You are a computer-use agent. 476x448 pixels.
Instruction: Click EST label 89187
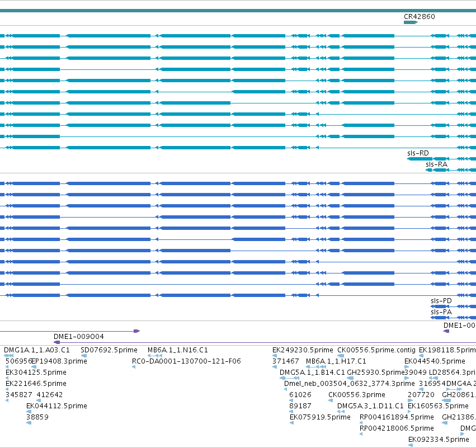click(300, 406)
